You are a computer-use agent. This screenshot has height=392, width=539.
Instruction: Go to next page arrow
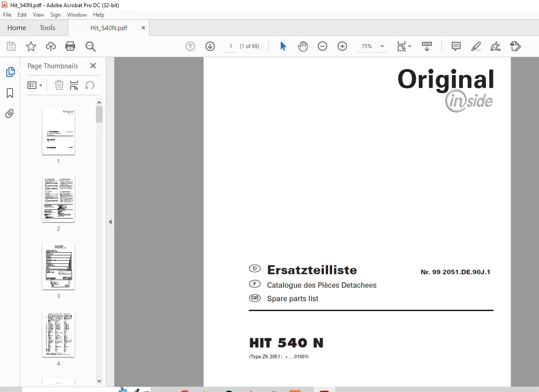point(210,46)
